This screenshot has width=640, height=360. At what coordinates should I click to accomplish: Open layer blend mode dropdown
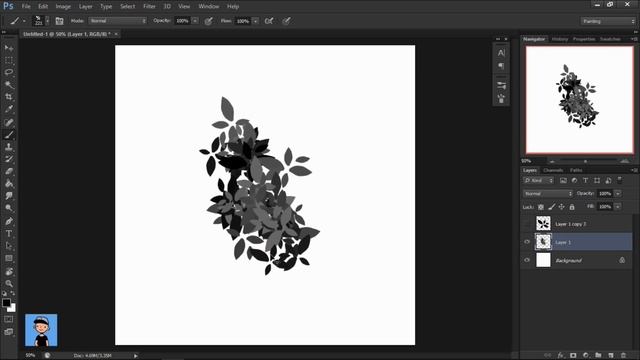point(548,193)
